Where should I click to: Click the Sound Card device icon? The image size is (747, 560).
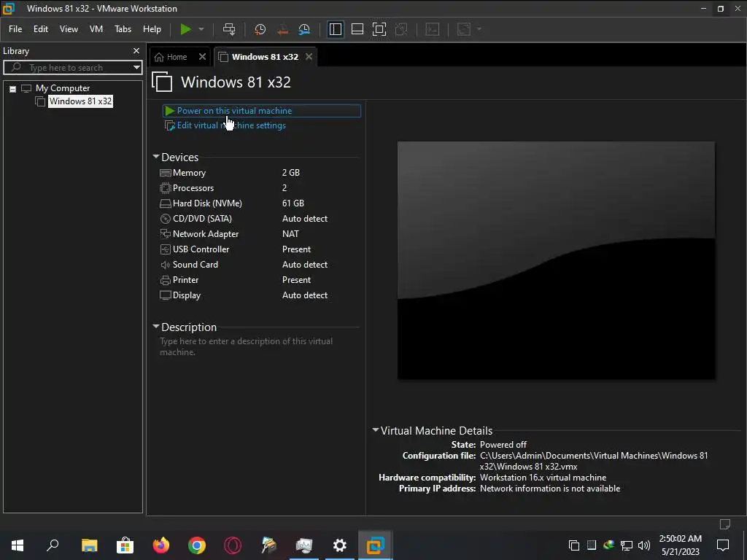(166, 264)
